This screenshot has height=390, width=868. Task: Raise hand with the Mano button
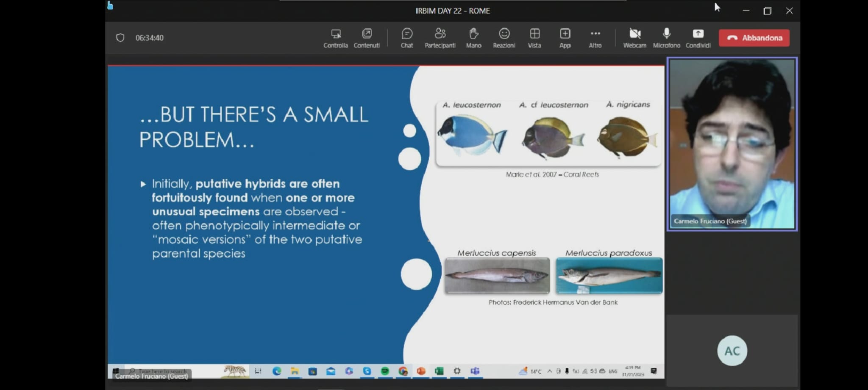(473, 38)
